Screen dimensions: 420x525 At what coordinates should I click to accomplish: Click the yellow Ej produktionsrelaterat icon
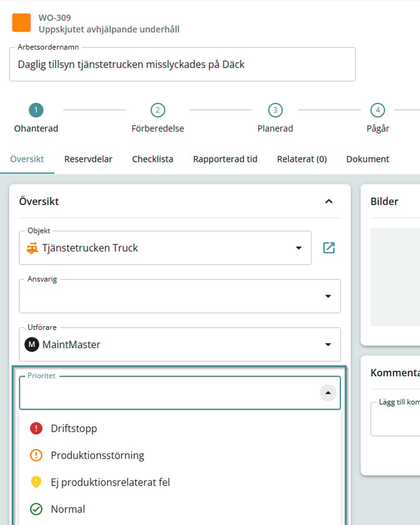pyautogui.click(x=36, y=482)
